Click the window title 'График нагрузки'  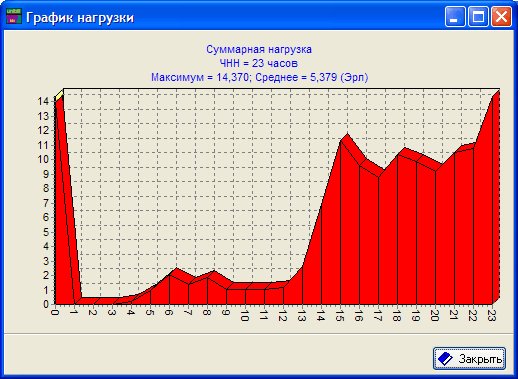pos(80,17)
